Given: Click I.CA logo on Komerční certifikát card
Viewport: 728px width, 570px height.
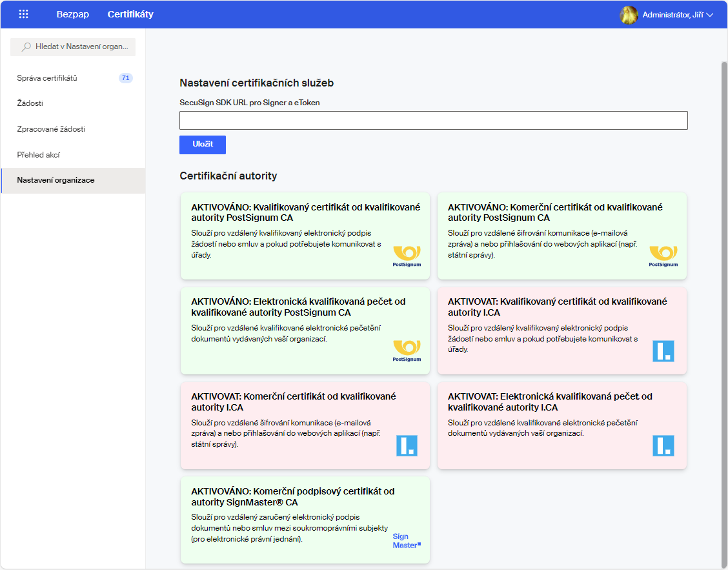Looking at the screenshot, I should pos(407,445).
